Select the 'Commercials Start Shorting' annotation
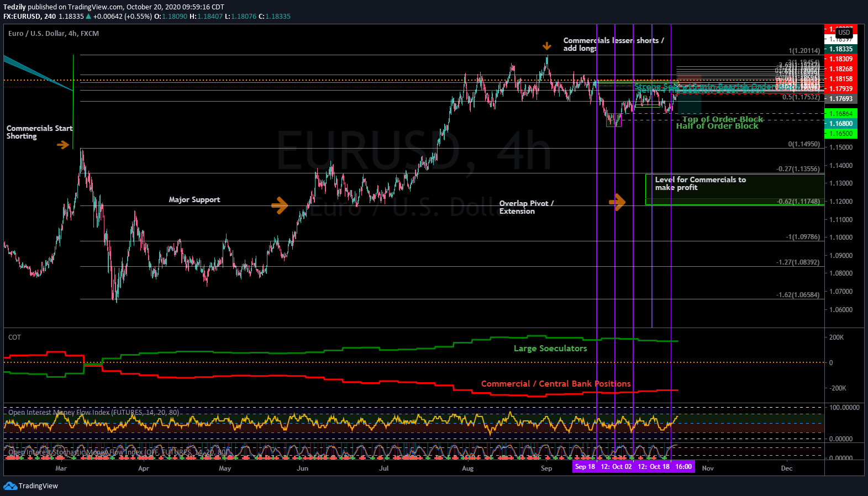Image resolution: width=868 pixels, height=496 pixels. coord(39,132)
